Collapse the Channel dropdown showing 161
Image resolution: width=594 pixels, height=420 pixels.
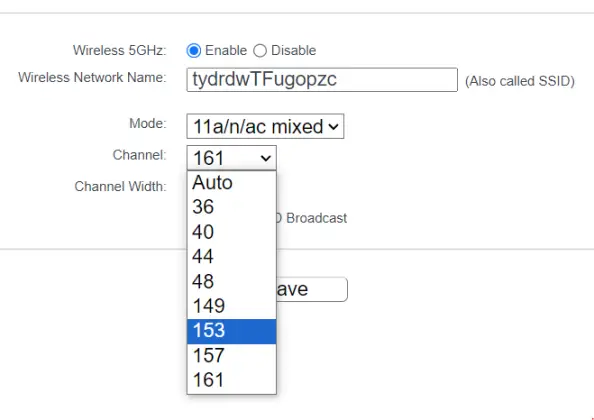[231, 158]
